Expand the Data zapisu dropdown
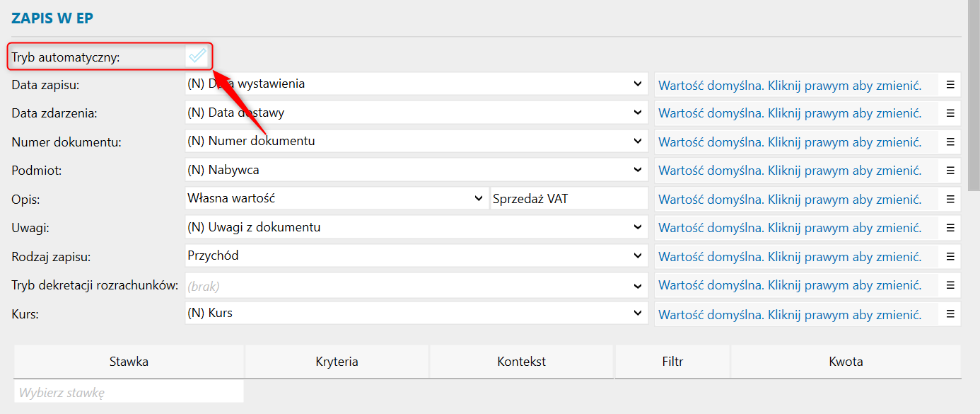The height and width of the screenshot is (414, 980). (416, 84)
